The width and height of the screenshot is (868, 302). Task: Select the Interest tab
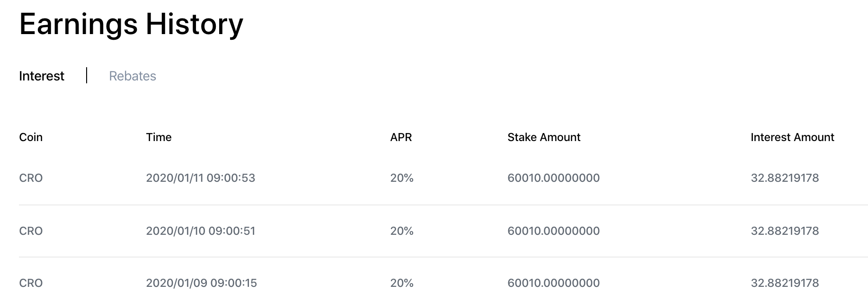(42, 76)
